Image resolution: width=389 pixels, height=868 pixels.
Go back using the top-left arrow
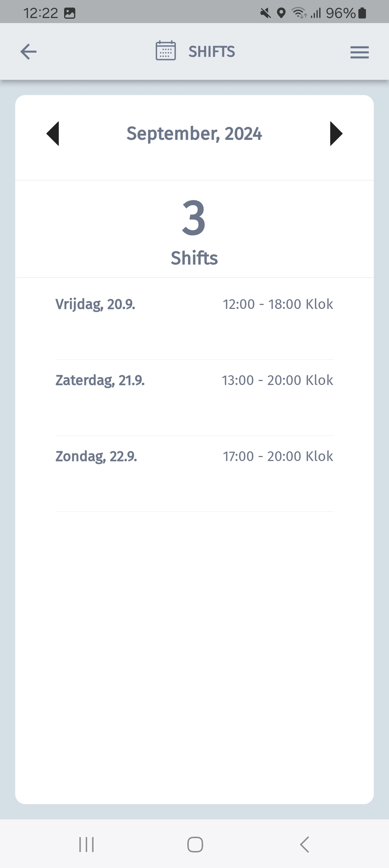click(x=28, y=52)
